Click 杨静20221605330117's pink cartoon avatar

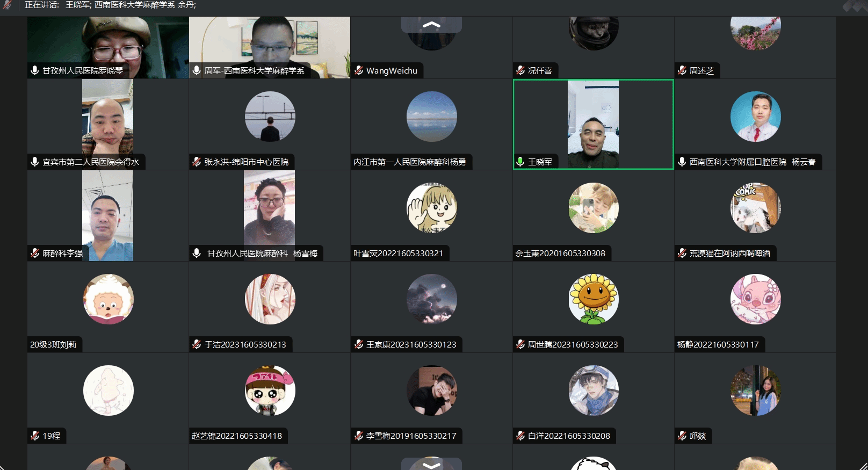[x=755, y=299]
